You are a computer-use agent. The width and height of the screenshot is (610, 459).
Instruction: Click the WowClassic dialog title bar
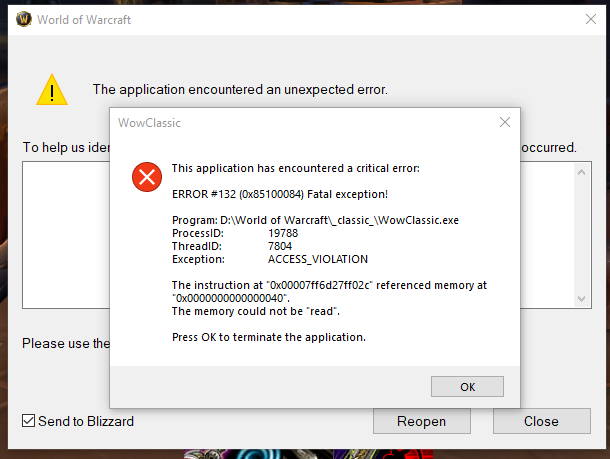pos(300,122)
